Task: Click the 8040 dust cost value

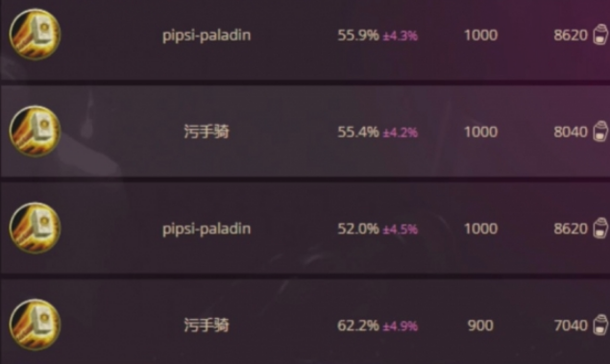Action: click(571, 132)
